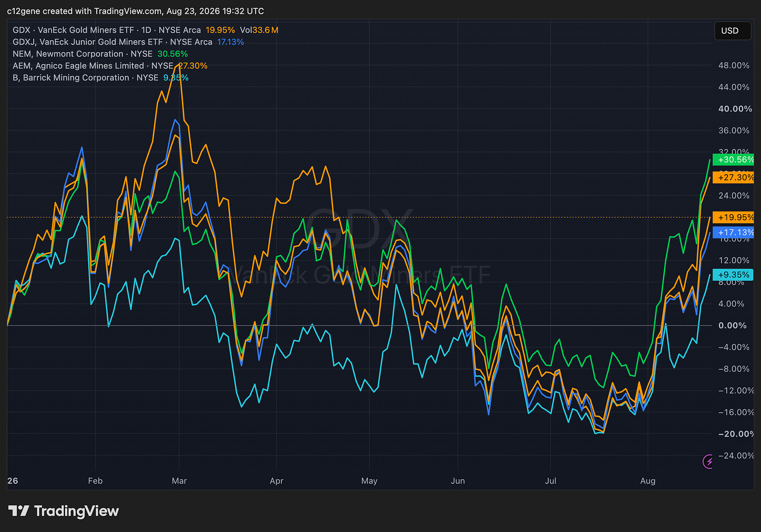The image size is (761, 532).
Task: Click the 4.00% tick on the price axis
Action: [x=731, y=304]
